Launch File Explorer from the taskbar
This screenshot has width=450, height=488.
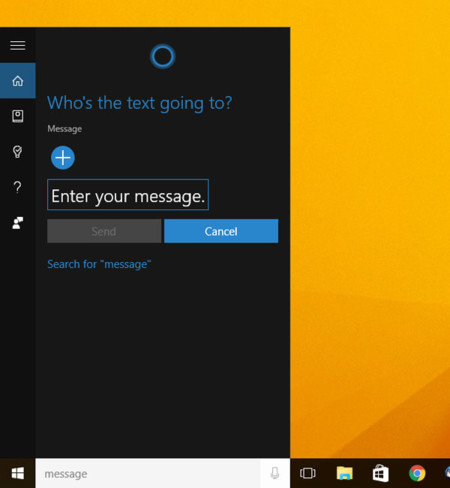345,473
